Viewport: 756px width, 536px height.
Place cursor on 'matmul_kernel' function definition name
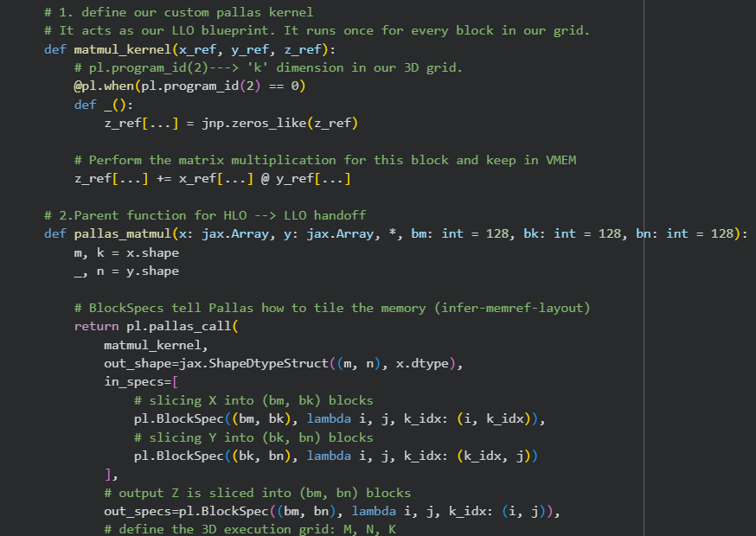123,49
